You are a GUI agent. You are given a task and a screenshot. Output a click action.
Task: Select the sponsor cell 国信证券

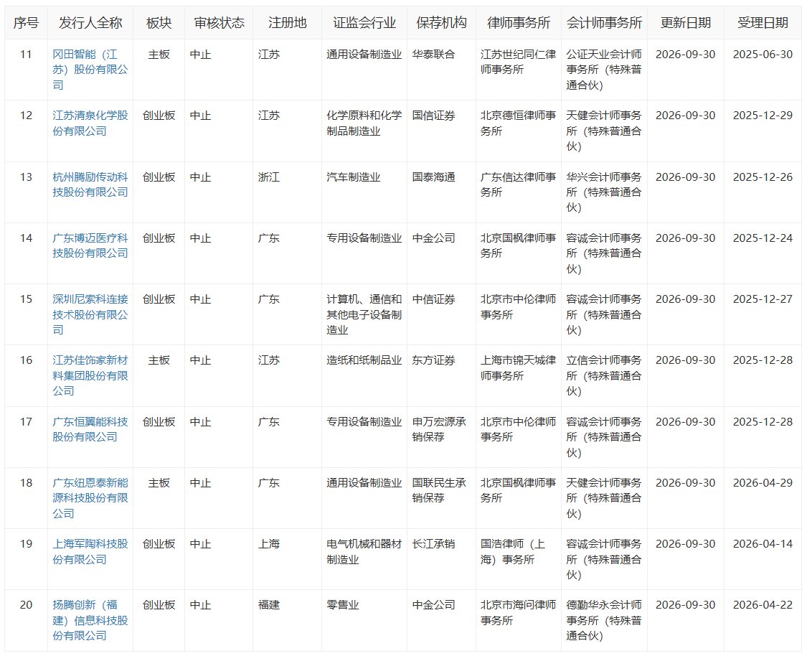[433, 116]
